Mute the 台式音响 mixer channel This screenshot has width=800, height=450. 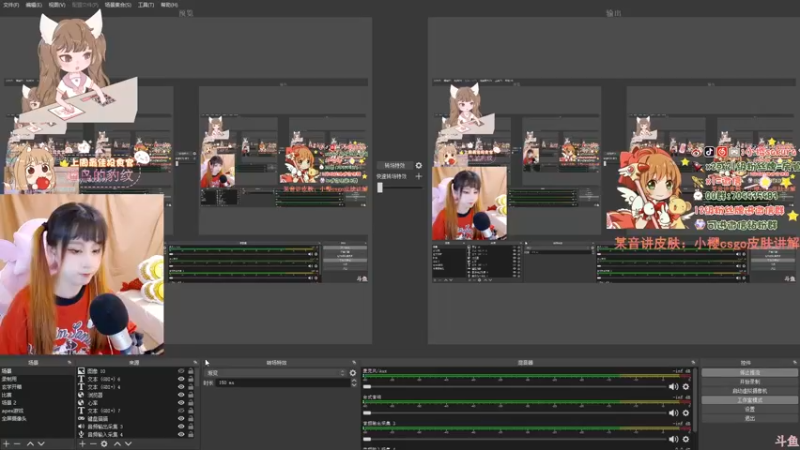point(673,413)
